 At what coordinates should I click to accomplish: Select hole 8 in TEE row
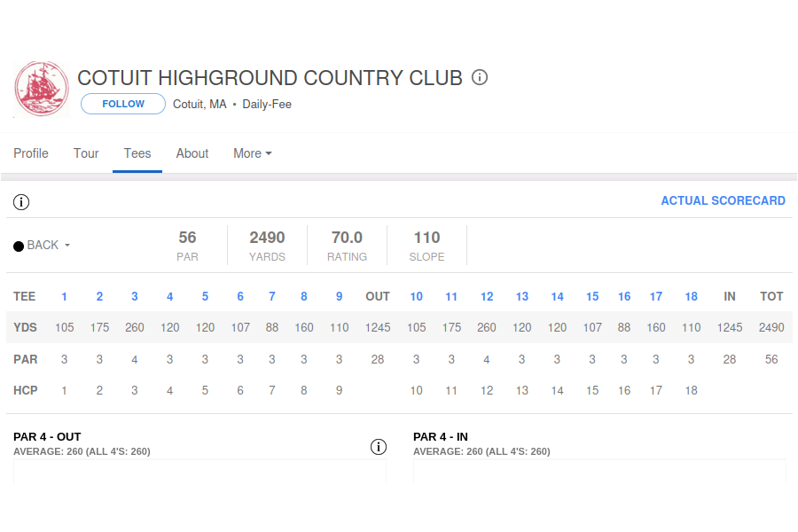coord(304,297)
